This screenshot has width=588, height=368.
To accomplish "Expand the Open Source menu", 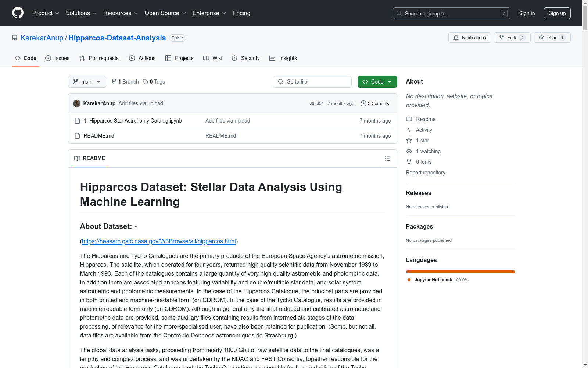I will (165, 13).
